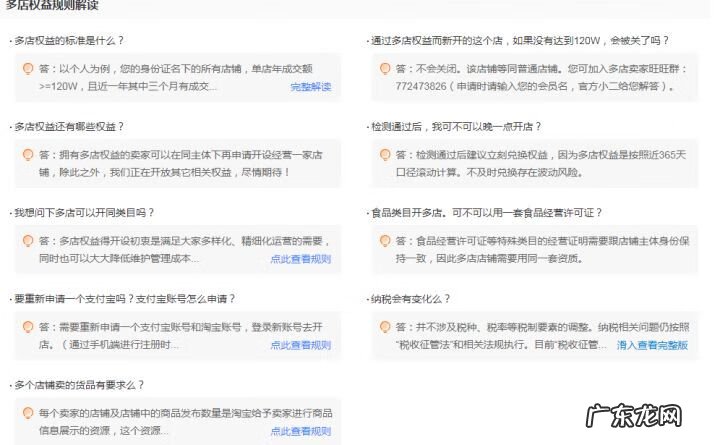Select the question 检测通过后，我可不可以晚一点开店？
Image resolution: width=720 pixels, height=445 pixels.
pos(456,127)
